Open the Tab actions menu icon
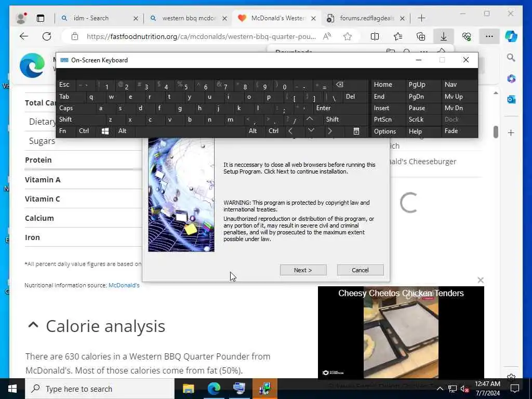Screen dimensions: 532x399 point(41,18)
